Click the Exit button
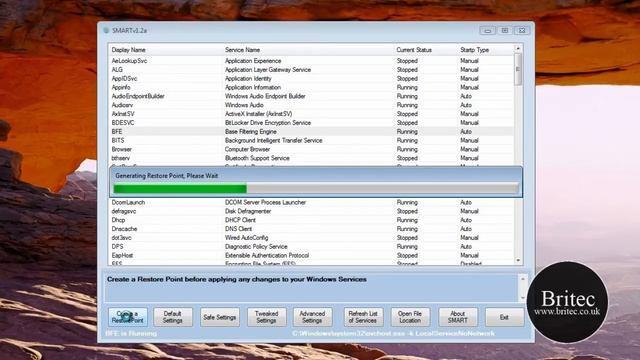This screenshot has width=640, height=360. tap(504, 317)
